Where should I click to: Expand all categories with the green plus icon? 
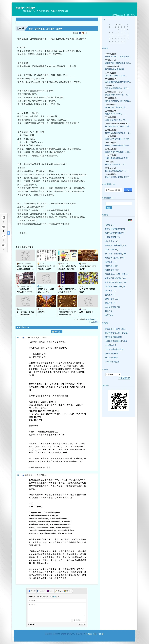point(129,220)
